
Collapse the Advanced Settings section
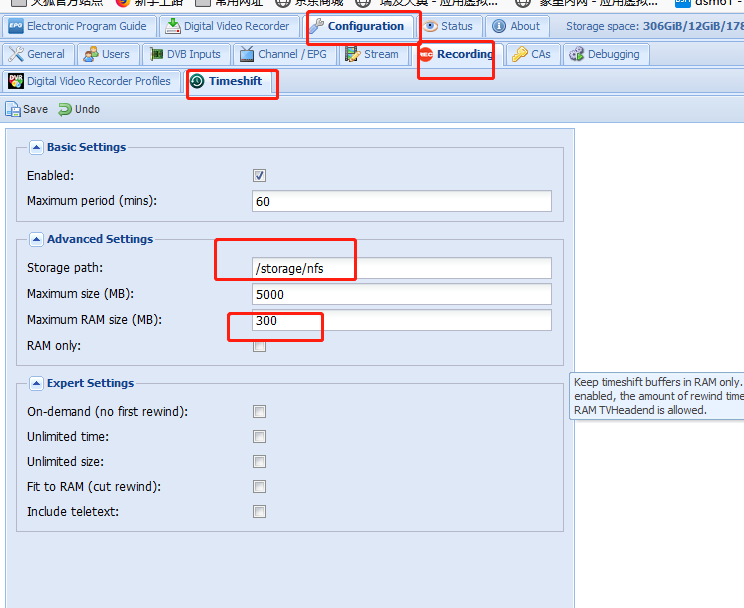pyautogui.click(x=36, y=239)
